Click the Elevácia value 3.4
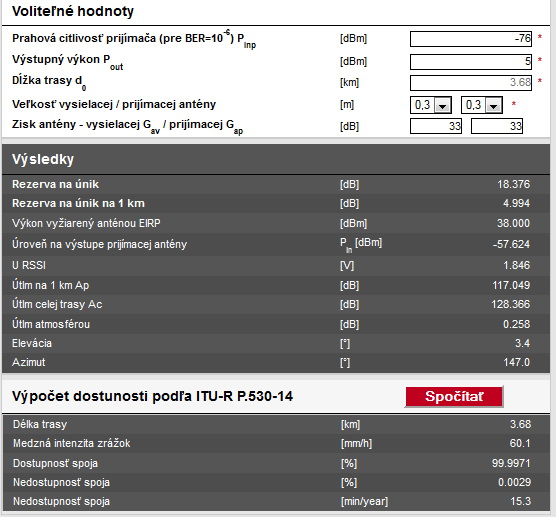 tap(522, 343)
